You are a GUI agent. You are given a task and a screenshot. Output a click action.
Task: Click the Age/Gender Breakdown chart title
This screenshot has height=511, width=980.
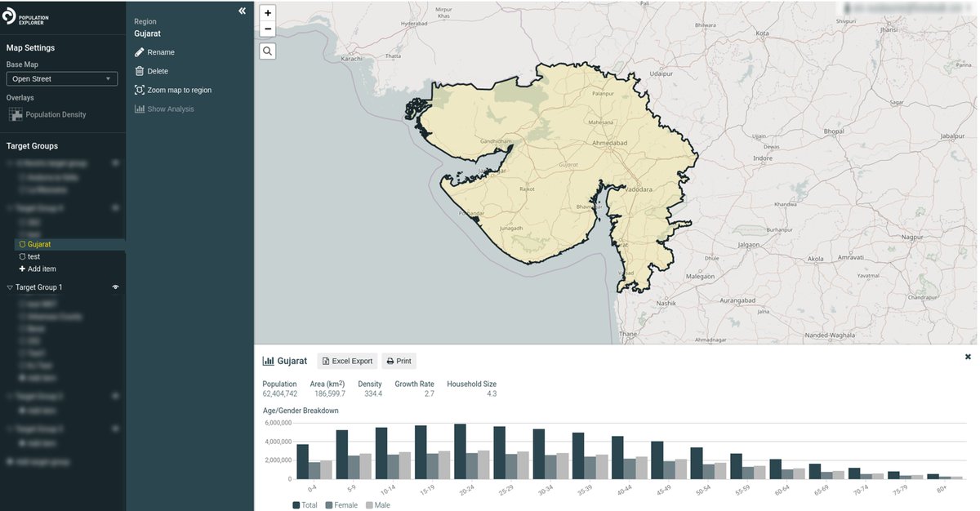click(x=301, y=411)
